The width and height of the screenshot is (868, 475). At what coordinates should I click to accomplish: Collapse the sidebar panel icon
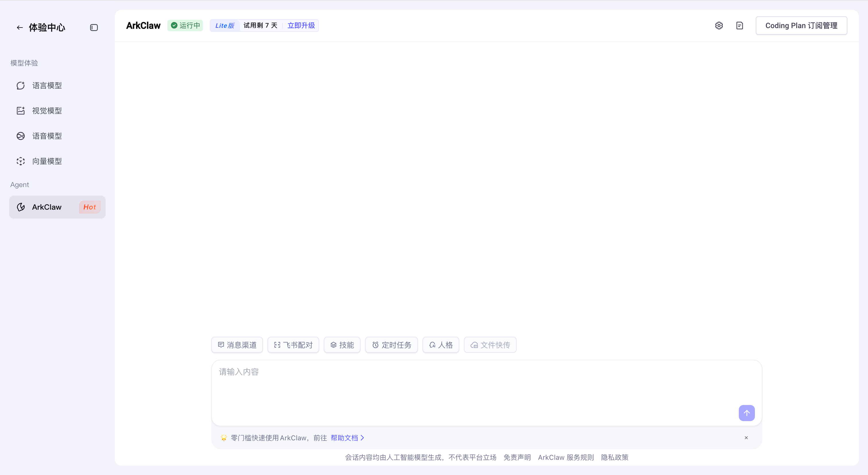coord(94,28)
